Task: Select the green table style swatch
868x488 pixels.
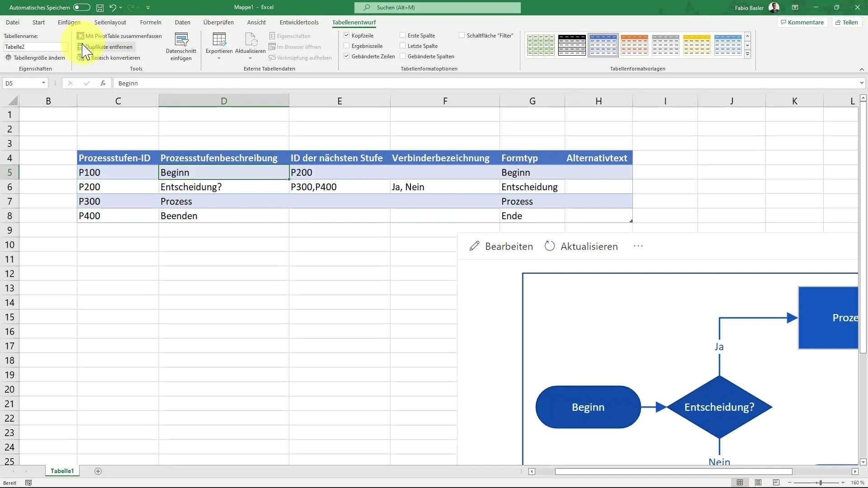Action: [x=541, y=45]
